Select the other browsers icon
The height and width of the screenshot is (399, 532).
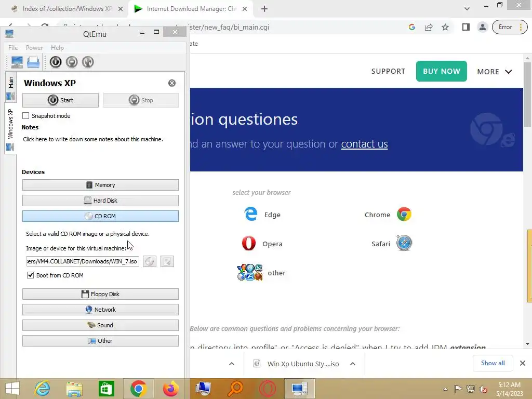click(x=250, y=272)
